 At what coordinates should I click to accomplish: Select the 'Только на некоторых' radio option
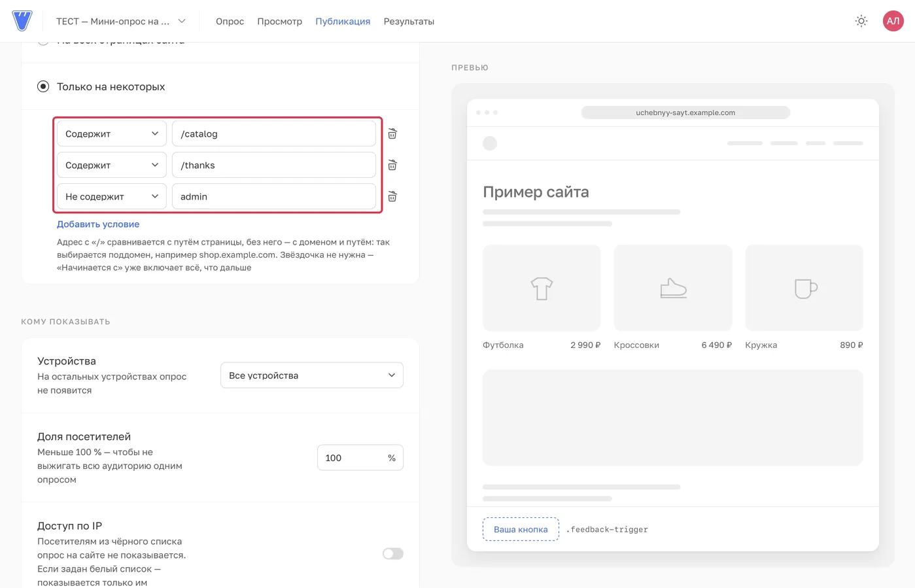pos(43,86)
